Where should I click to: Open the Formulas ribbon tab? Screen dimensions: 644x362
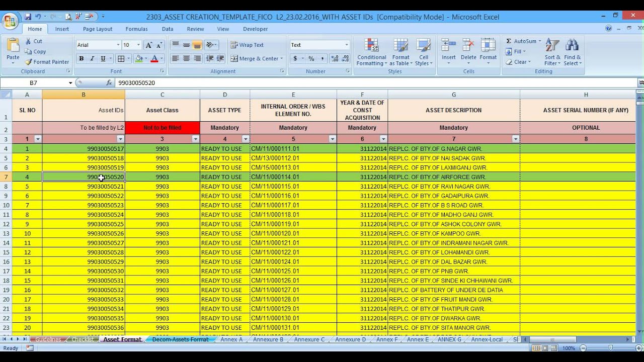(137, 29)
